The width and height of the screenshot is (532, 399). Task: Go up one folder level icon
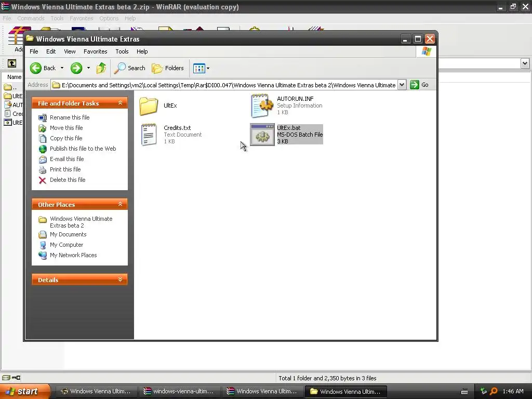click(x=101, y=68)
